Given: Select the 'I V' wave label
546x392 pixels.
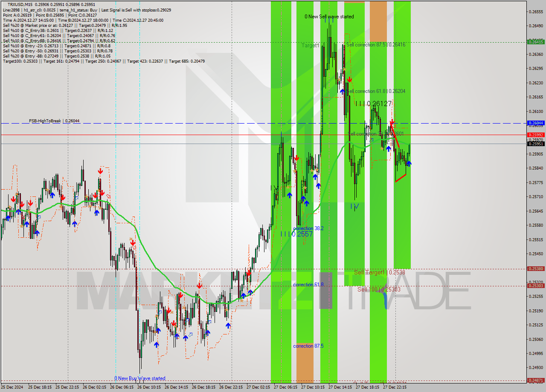Looking at the screenshot, I should click(354, 206).
